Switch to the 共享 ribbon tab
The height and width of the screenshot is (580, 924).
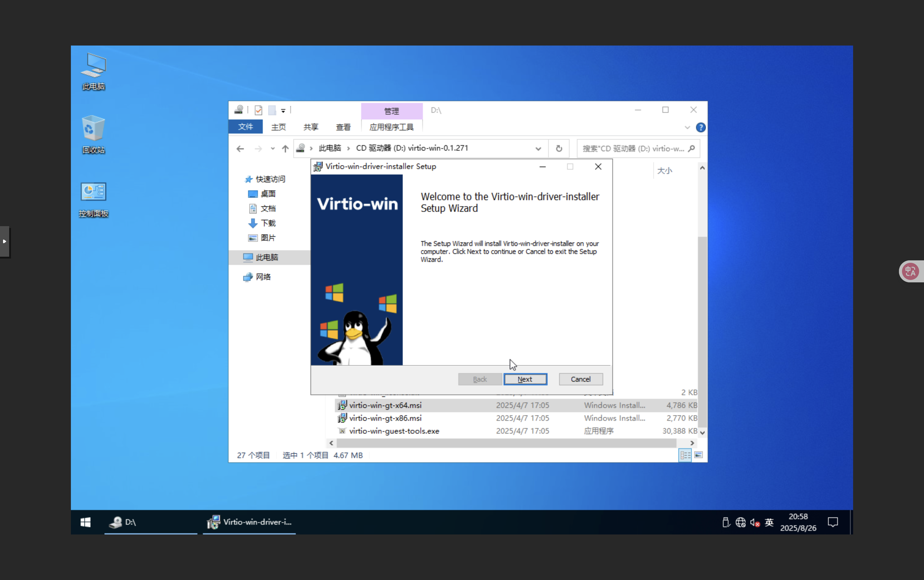[x=311, y=127]
